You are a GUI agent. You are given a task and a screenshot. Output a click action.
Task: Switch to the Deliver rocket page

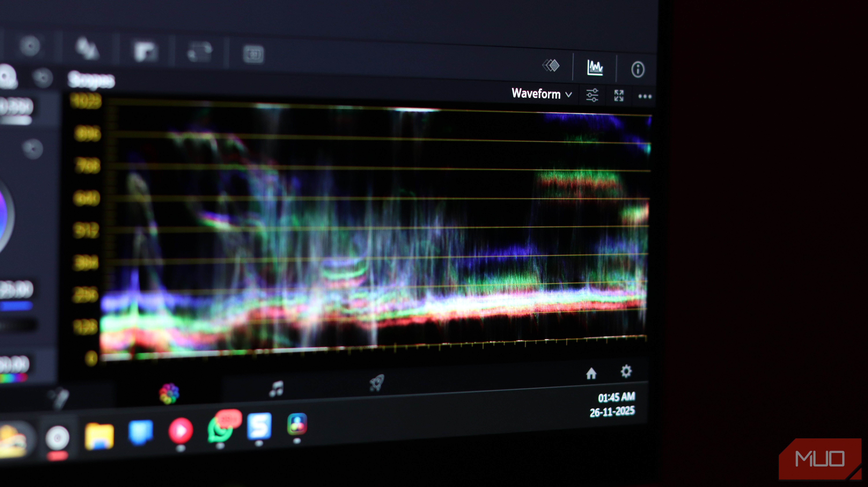coord(377,383)
